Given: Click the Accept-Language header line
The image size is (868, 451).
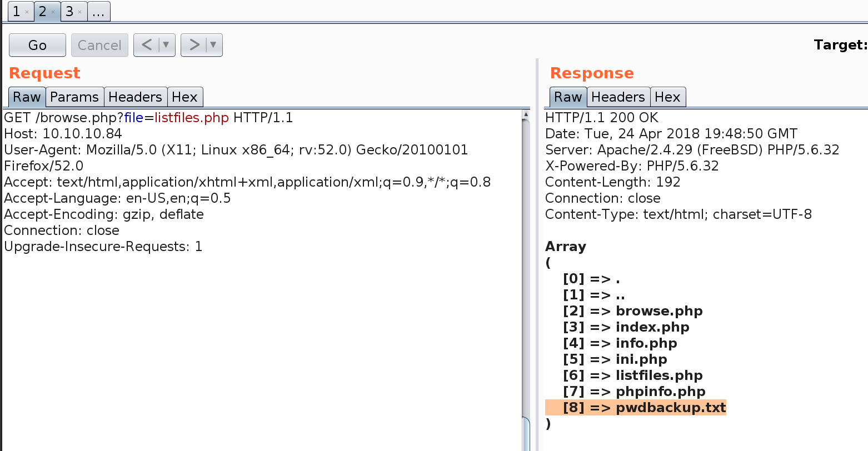Looking at the screenshot, I should (117, 198).
